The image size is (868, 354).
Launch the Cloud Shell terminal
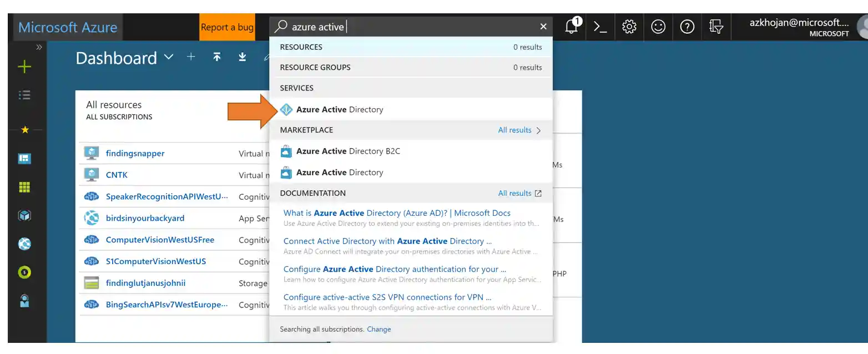(x=600, y=26)
